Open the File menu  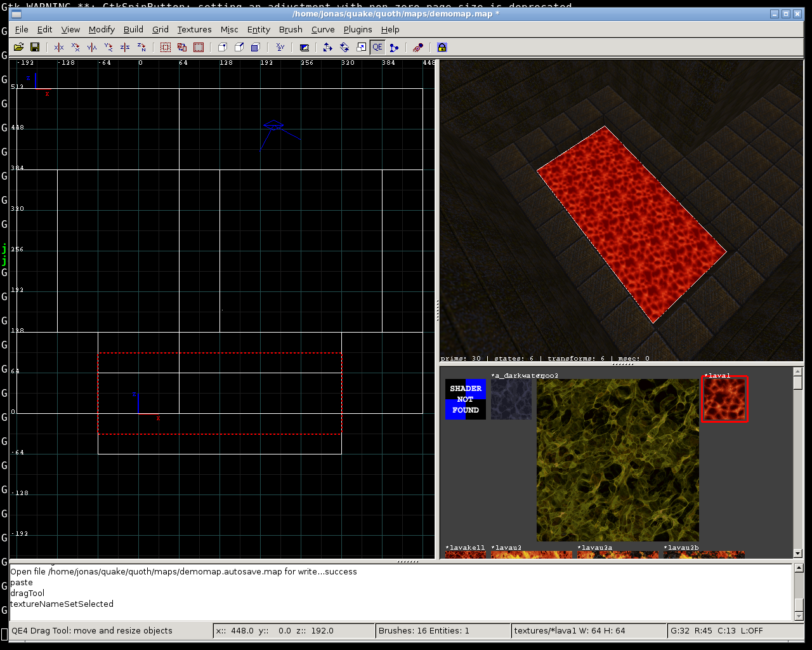coord(22,29)
